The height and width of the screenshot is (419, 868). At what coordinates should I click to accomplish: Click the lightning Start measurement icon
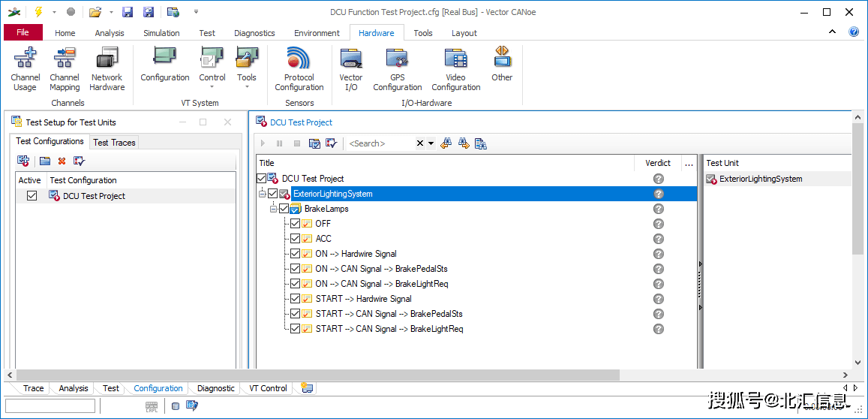click(38, 12)
